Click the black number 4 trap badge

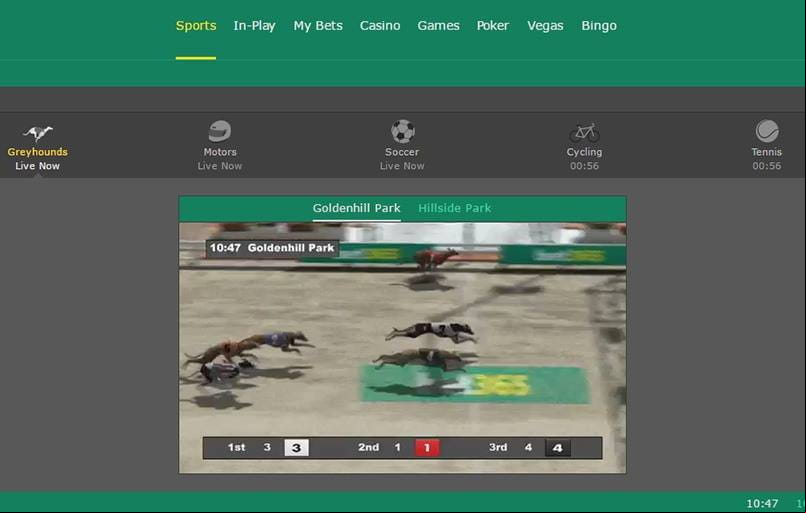point(558,448)
